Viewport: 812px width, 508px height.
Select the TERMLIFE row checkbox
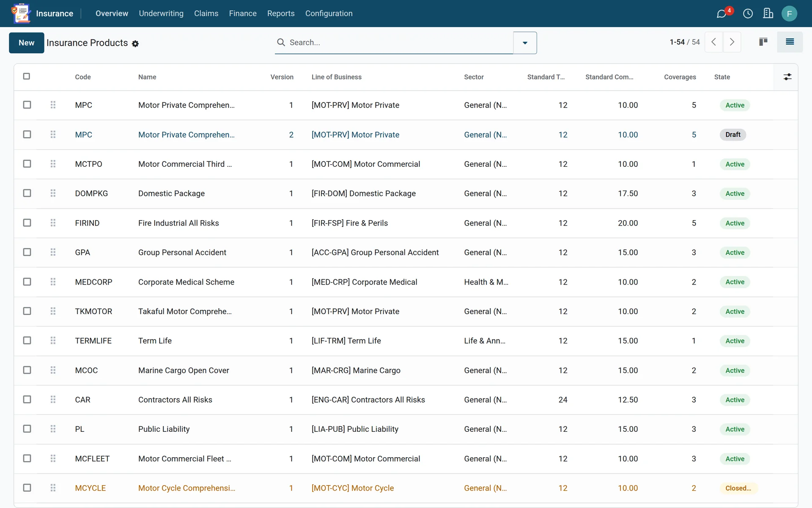27,340
